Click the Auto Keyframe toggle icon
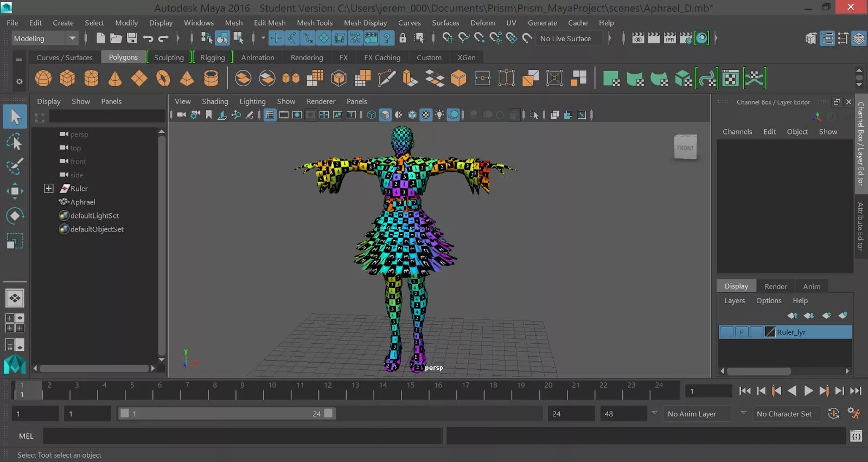Screen dimensions: 868x462 coord(834,414)
